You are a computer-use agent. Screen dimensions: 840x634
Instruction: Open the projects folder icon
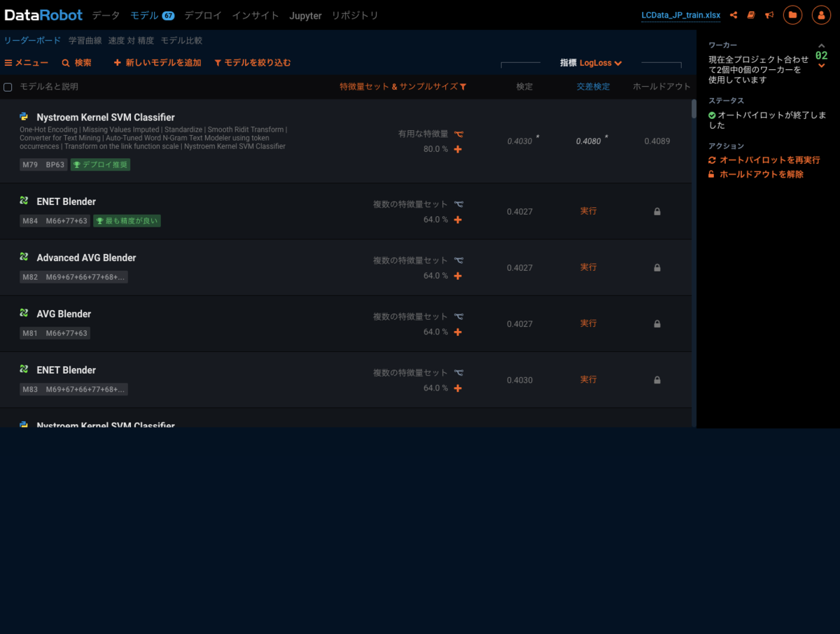pos(792,15)
